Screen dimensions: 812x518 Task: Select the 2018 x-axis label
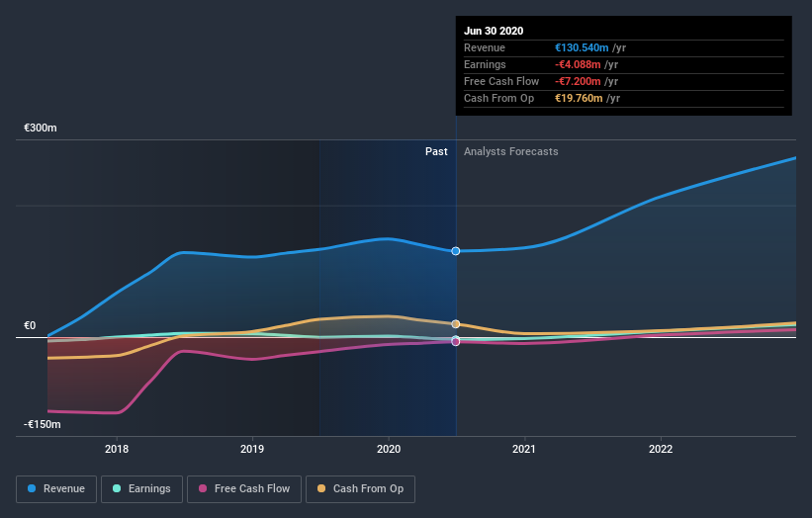tap(117, 449)
